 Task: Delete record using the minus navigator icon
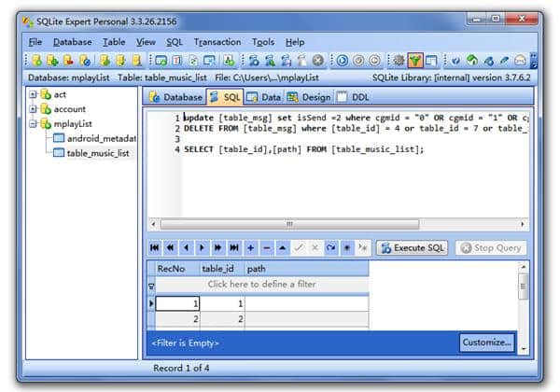tap(266, 247)
